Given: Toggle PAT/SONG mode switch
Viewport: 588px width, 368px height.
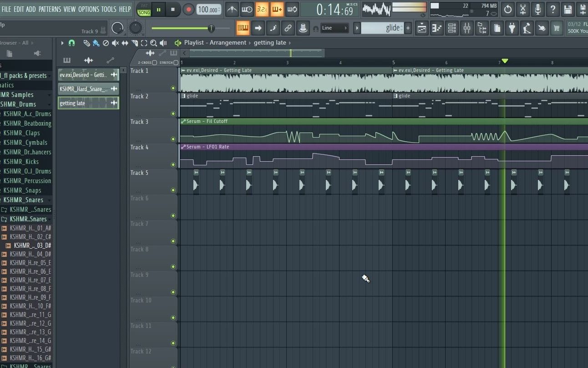Looking at the screenshot, I should pyautogui.click(x=144, y=9).
